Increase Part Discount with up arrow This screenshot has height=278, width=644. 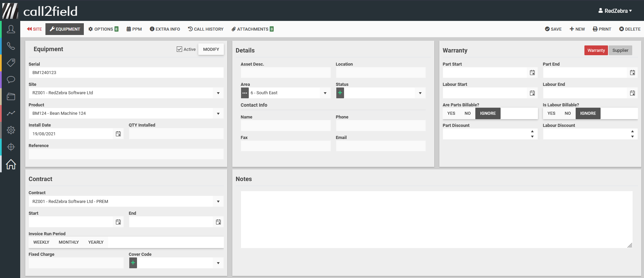coord(532,132)
